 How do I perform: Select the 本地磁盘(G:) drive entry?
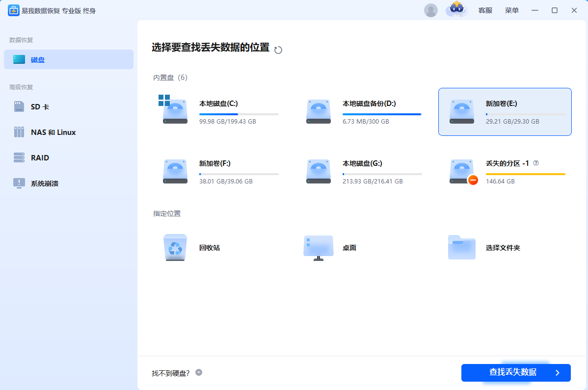[x=362, y=172]
